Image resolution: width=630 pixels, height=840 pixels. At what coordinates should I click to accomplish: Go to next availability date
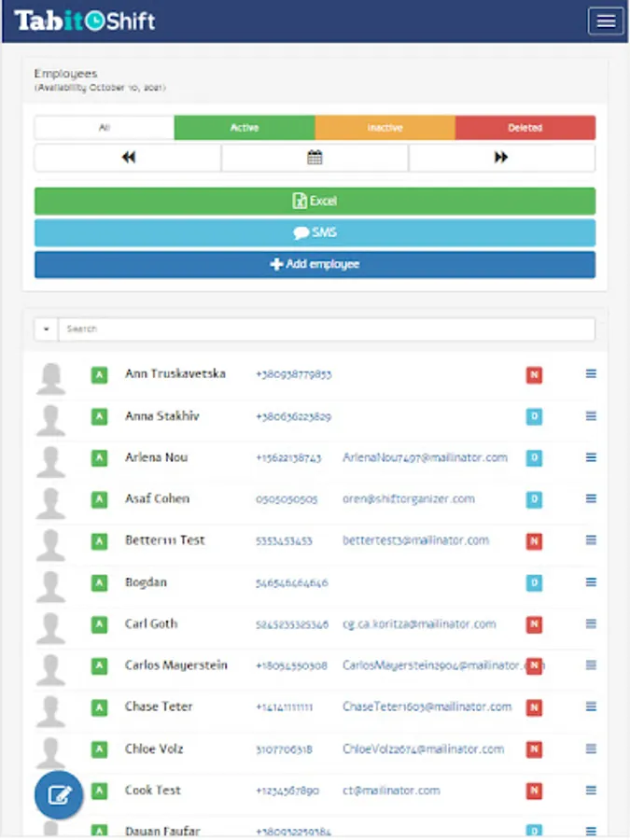501,158
